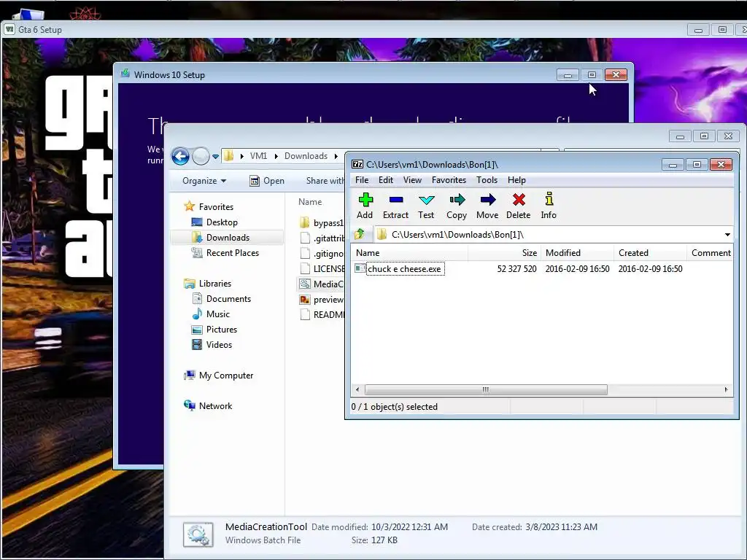Open the Music library
This screenshot has height=560, width=747.
pyautogui.click(x=211, y=314)
